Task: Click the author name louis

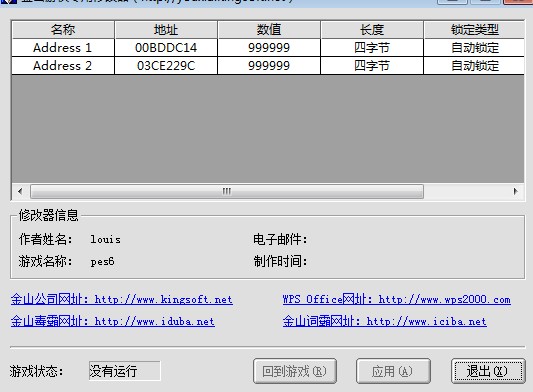Action: (105, 240)
